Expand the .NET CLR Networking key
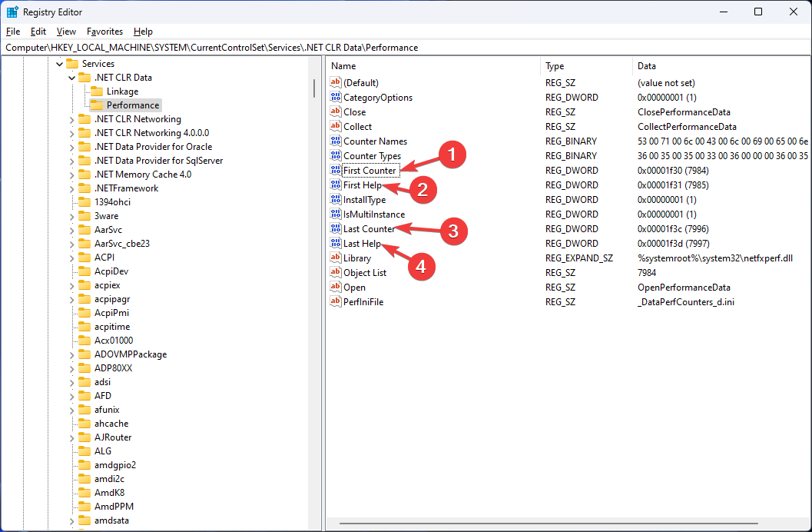The height and width of the screenshot is (532, 812). pyautogui.click(x=72, y=119)
